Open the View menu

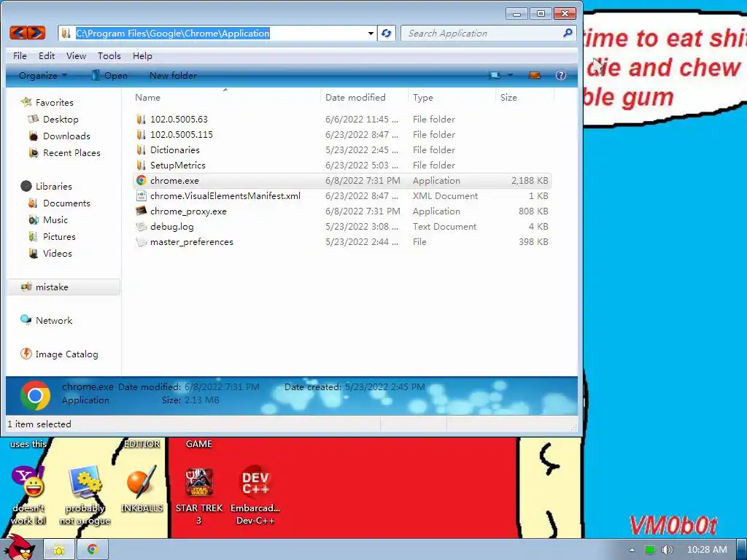coord(76,55)
